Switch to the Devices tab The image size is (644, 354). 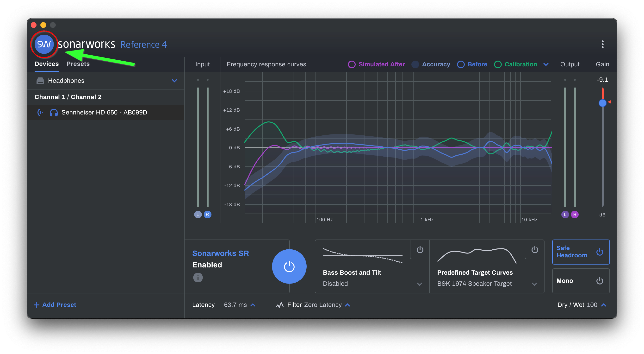(47, 64)
